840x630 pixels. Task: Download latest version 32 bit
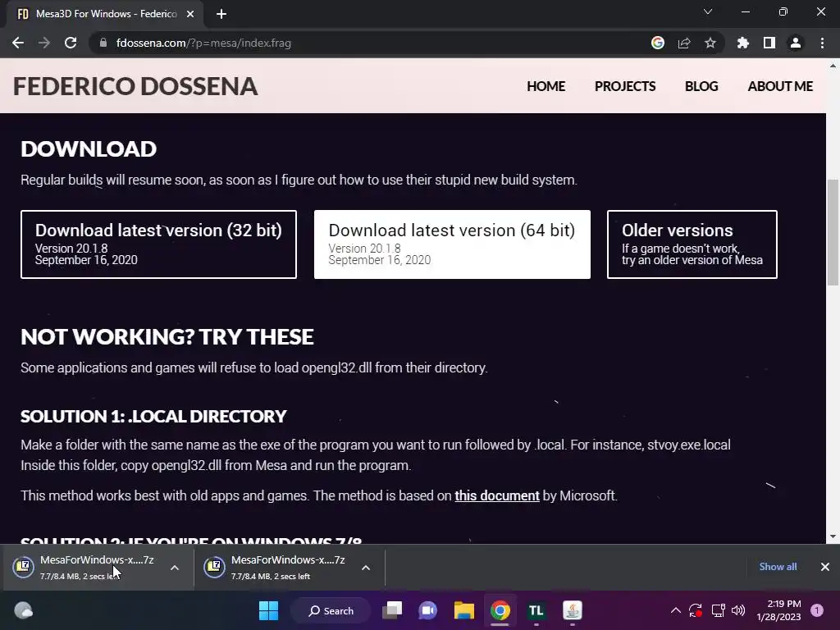coord(158,244)
